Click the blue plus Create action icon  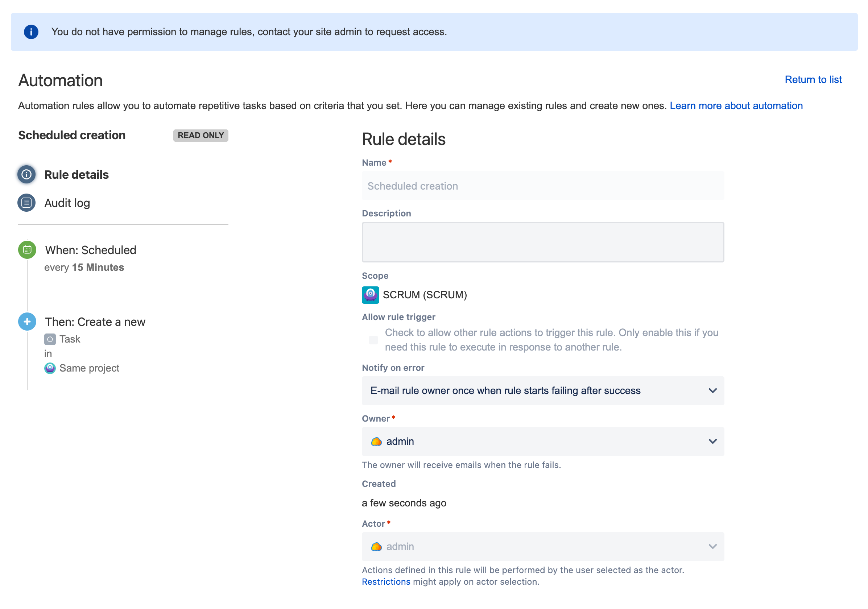[x=27, y=322]
